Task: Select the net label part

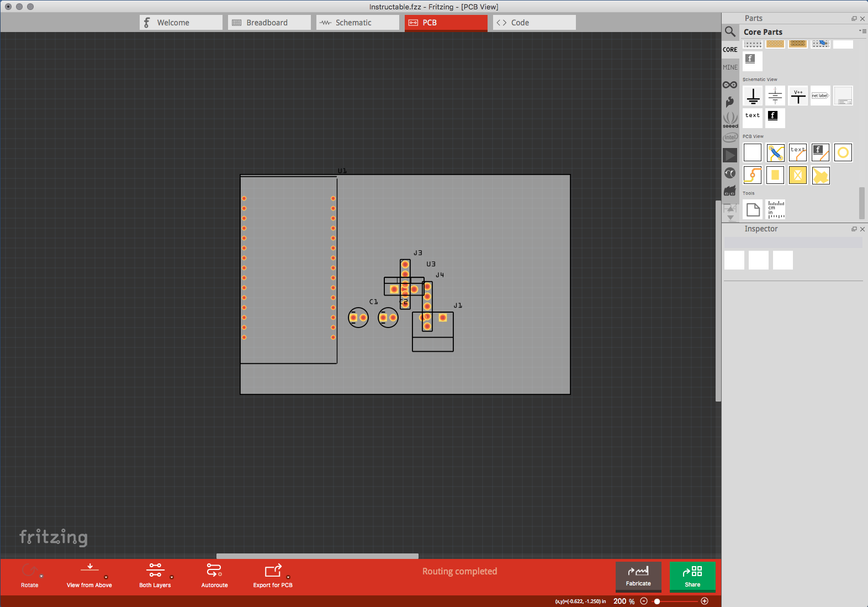Action: point(821,96)
